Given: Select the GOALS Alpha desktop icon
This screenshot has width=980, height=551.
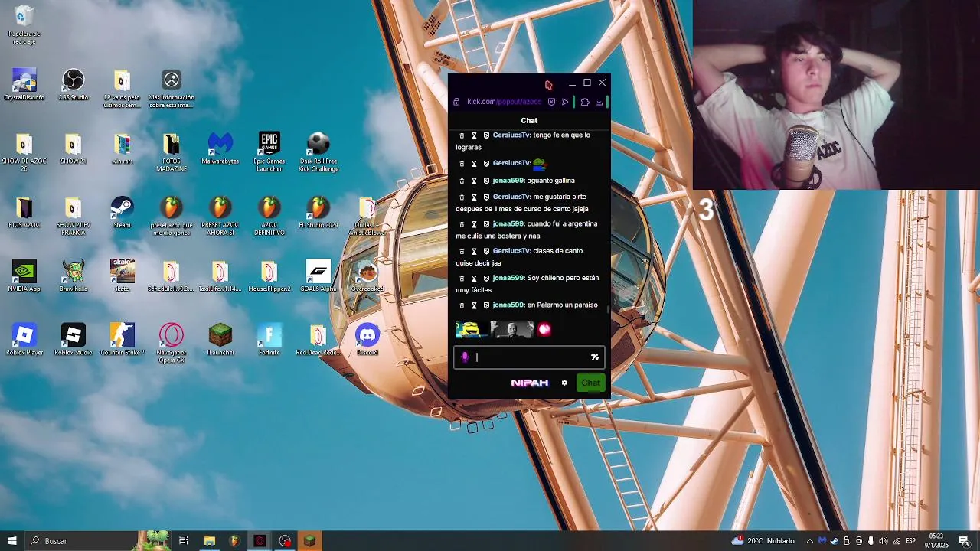Looking at the screenshot, I should point(318,276).
